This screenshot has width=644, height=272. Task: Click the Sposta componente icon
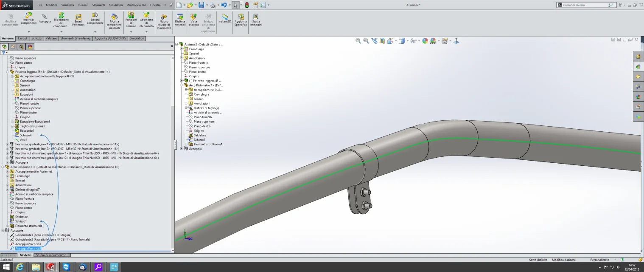pos(95,15)
